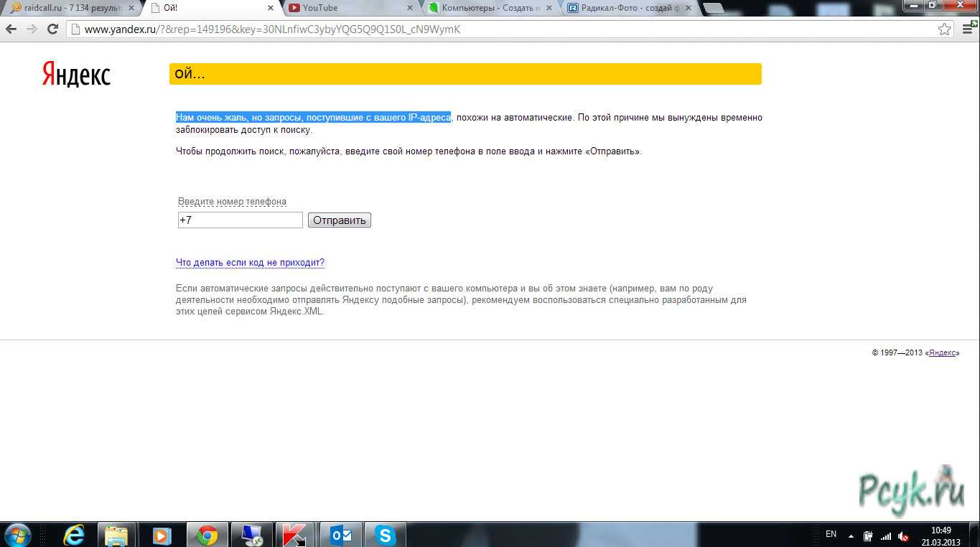Viewport: 980px width, 547px height.
Task: Bookmark this page with the star icon
Action: 945,29
